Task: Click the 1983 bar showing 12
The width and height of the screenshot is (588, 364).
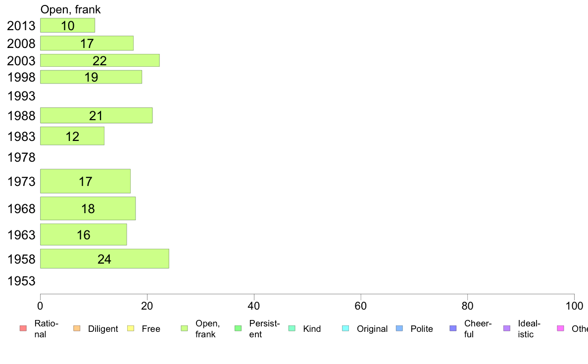Action: point(72,136)
